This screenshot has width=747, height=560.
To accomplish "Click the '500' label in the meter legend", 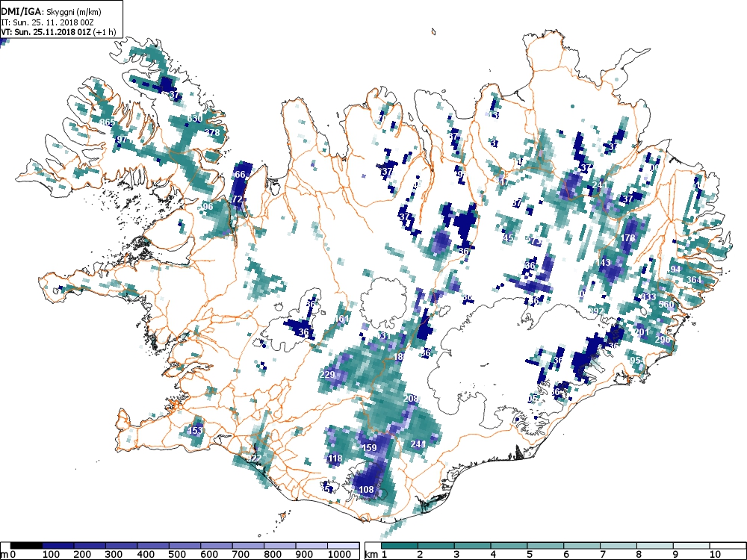I will tap(177, 554).
